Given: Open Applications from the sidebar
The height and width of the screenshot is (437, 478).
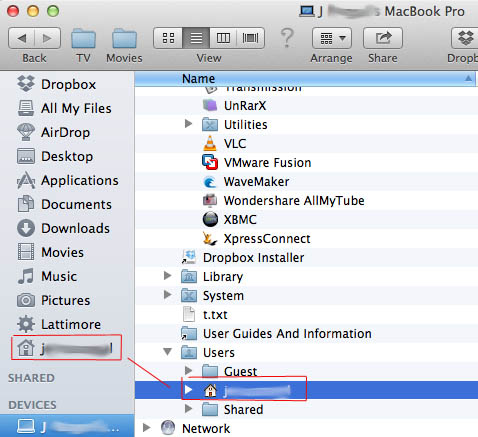Looking at the screenshot, I should (x=68, y=180).
